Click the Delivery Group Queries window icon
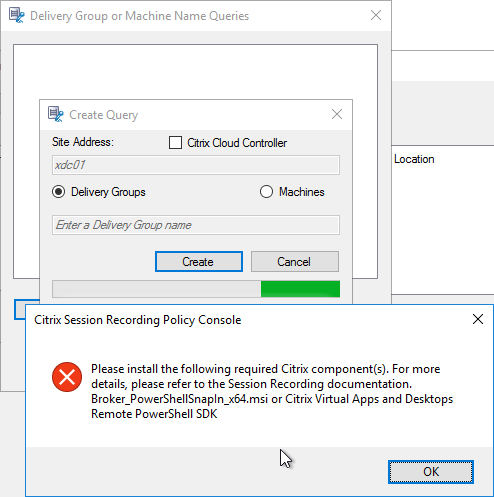The width and height of the screenshot is (494, 497). coord(16,16)
